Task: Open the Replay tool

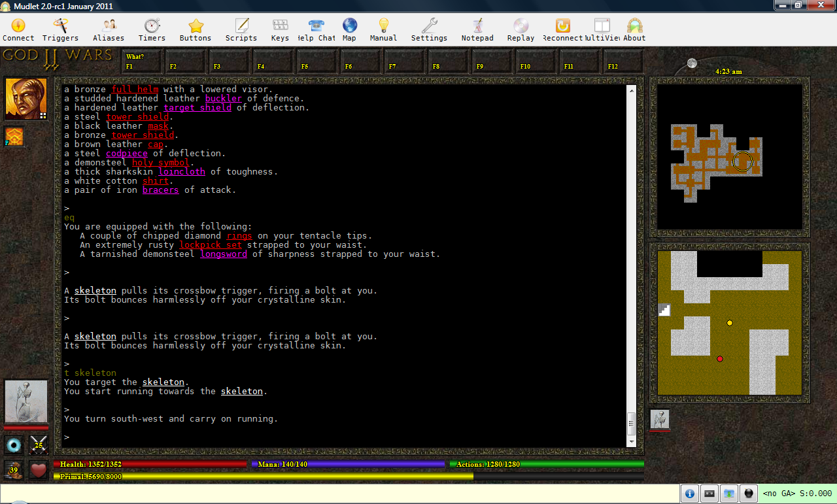Action: (x=521, y=29)
